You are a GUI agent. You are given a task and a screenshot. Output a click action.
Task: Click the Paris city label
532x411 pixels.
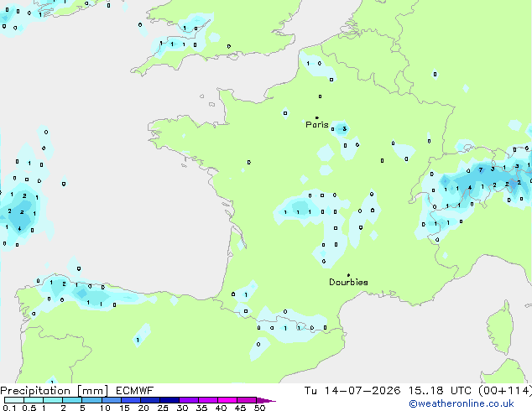[x=317, y=125]
